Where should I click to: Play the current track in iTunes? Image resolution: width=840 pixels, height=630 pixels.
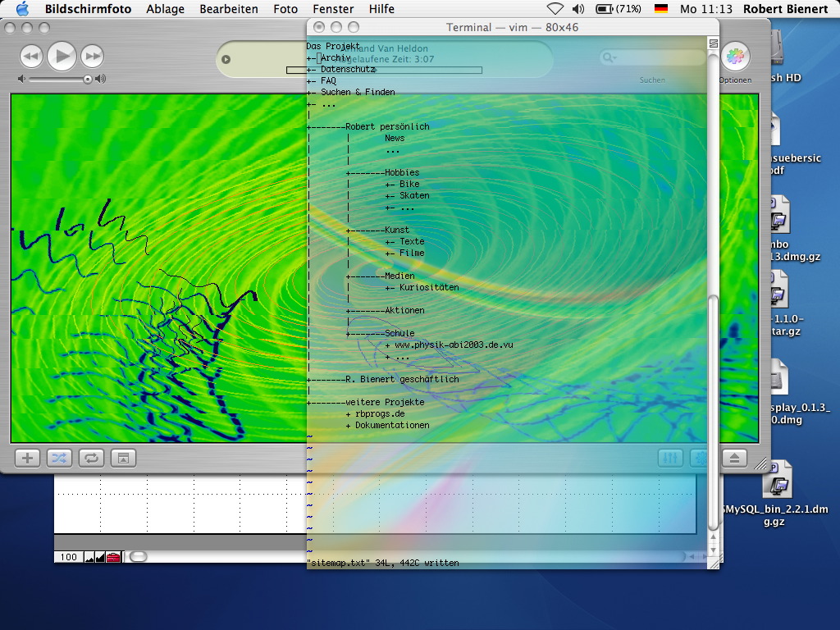(x=62, y=56)
